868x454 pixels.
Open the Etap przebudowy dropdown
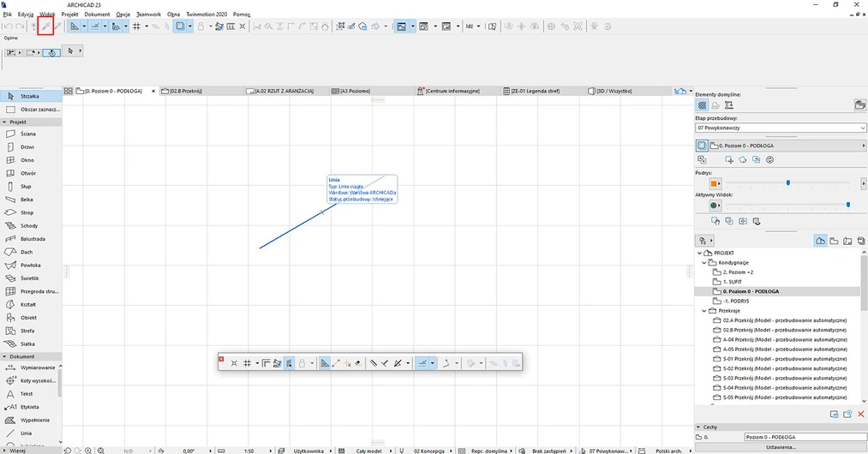pyautogui.click(x=780, y=128)
